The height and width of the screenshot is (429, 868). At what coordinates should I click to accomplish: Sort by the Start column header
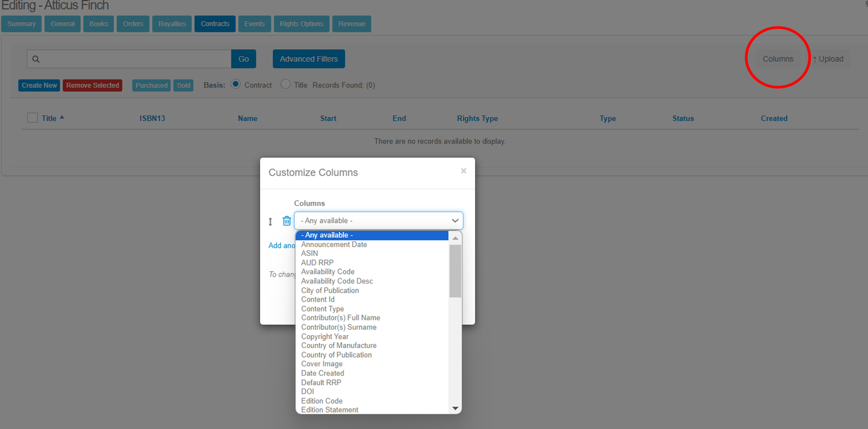click(x=328, y=118)
